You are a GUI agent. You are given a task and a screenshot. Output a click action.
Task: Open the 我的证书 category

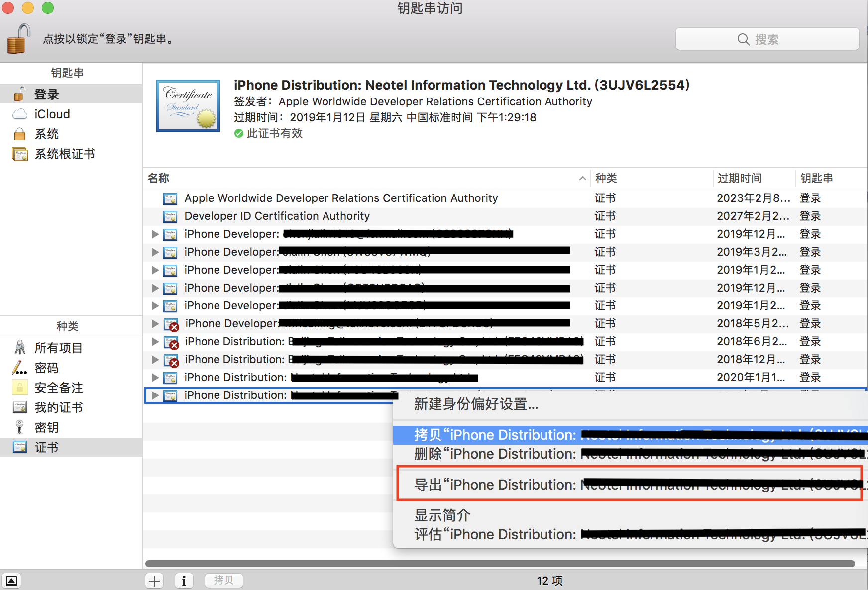pos(59,407)
